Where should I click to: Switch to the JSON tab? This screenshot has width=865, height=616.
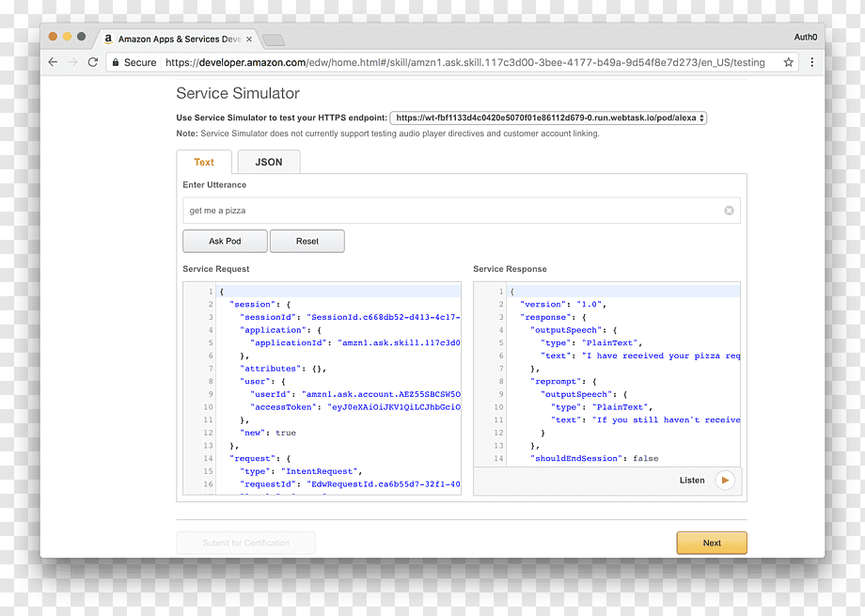[269, 162]
